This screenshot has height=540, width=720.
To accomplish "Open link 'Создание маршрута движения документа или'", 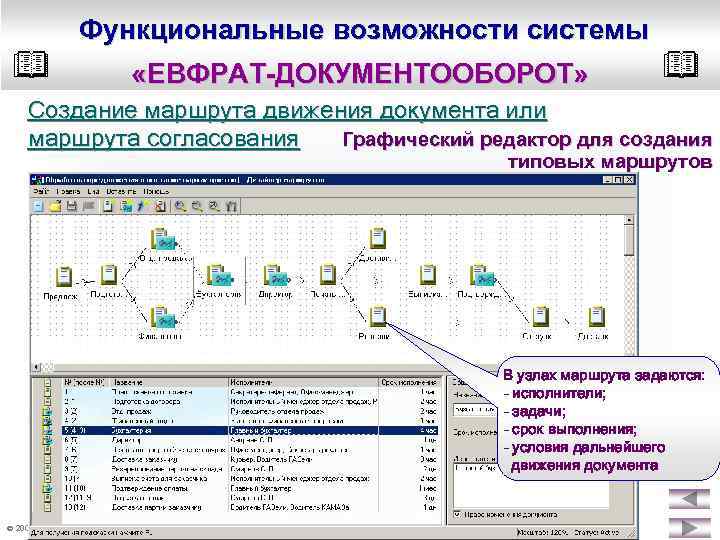I will pos(287,111).
